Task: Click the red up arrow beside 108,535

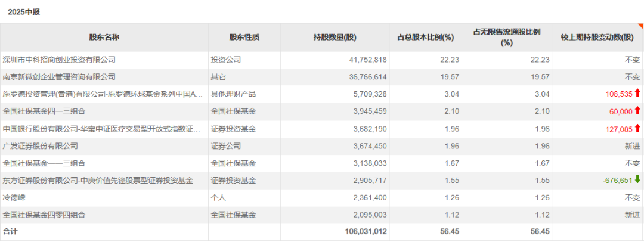Action: [x=637, y=93]
